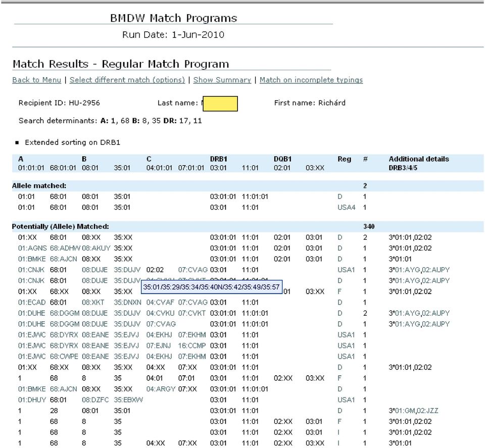Select the 04:01 C value
The height and width of the screenshot is (448, 485).
pos(155,378)
